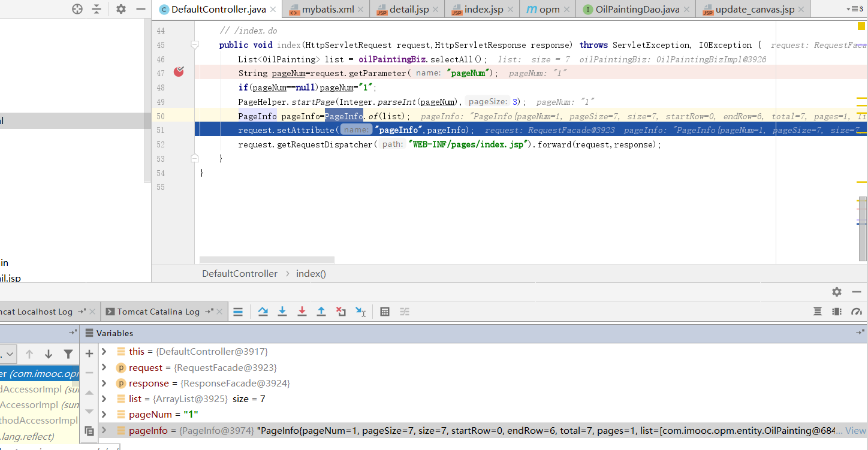Click the Restore Layout threads icon
The image size is (868, 450).
[818, 312]
